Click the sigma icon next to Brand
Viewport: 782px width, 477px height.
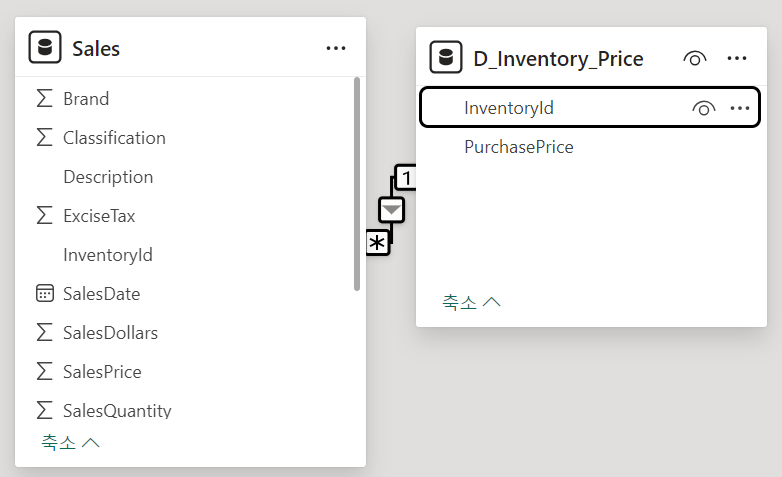[x=44, y=99]
